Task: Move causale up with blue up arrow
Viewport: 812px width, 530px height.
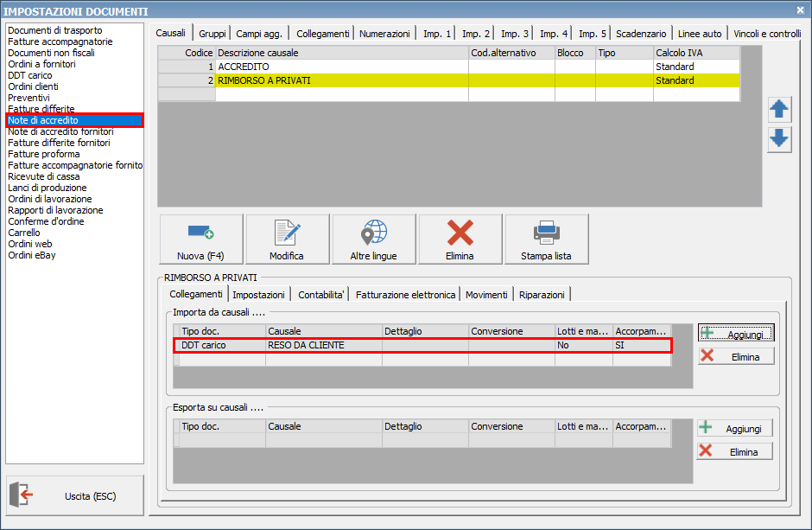Action: coord(779,110)
